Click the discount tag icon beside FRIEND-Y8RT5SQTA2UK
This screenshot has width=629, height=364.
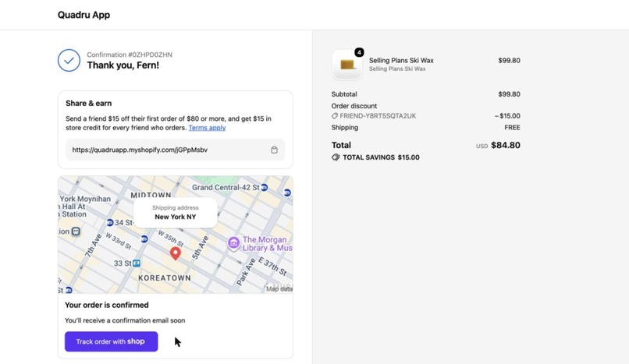point(335,115)
